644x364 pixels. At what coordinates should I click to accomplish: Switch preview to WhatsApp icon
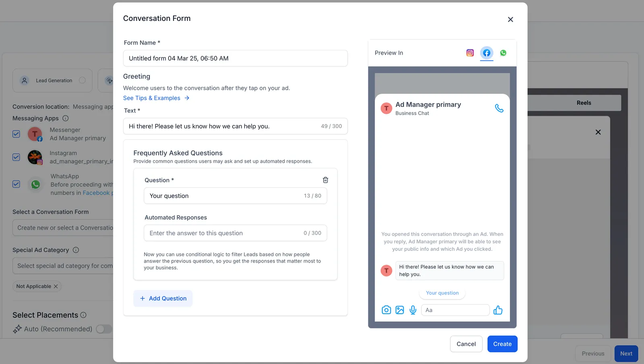[x=503, y=53]
